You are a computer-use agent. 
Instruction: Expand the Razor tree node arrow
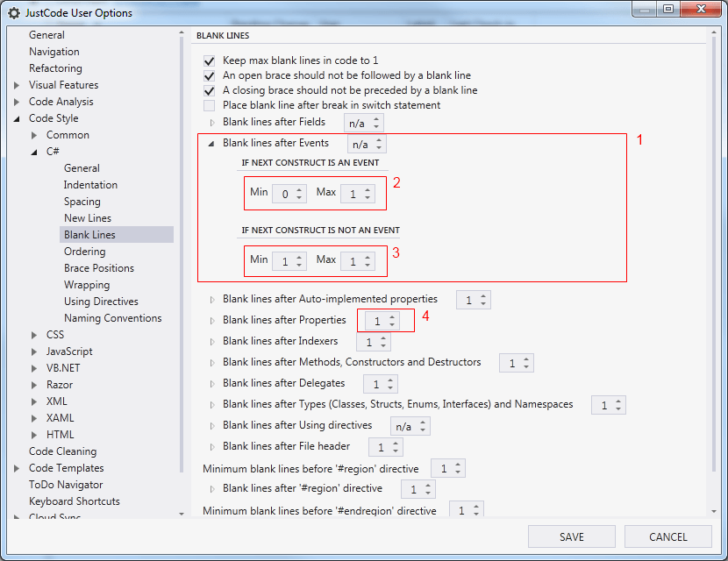pyautogui.click(x=34, y=385)
